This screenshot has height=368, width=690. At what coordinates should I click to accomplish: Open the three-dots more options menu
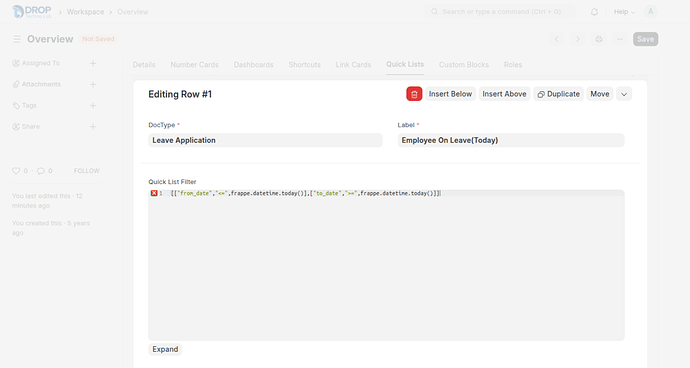[620, 39]
